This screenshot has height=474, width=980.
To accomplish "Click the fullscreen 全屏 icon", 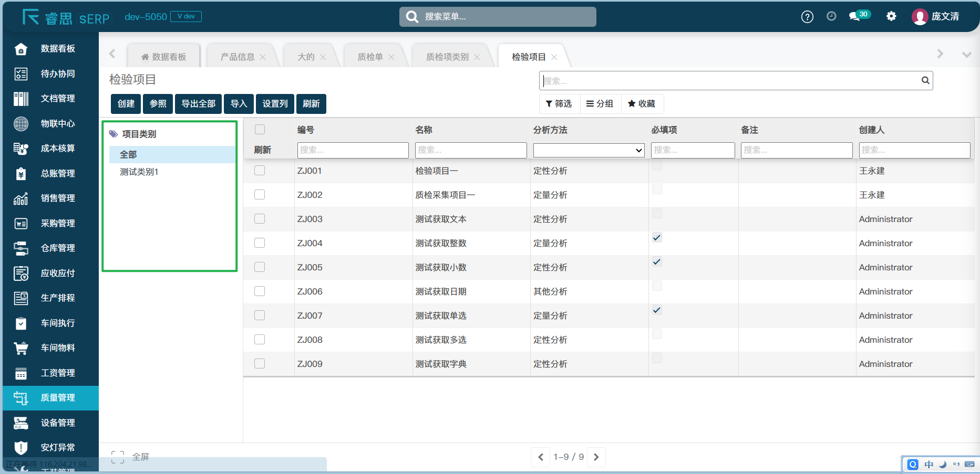I will coord(118,457).
